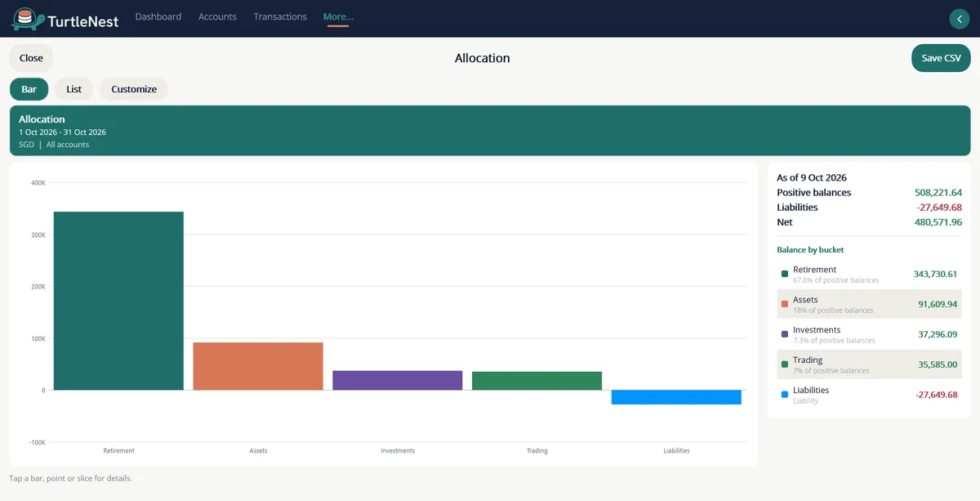Select the Retirement row in balance list
Viewport: 980px width, 501px height.
[x=869, y=275]
